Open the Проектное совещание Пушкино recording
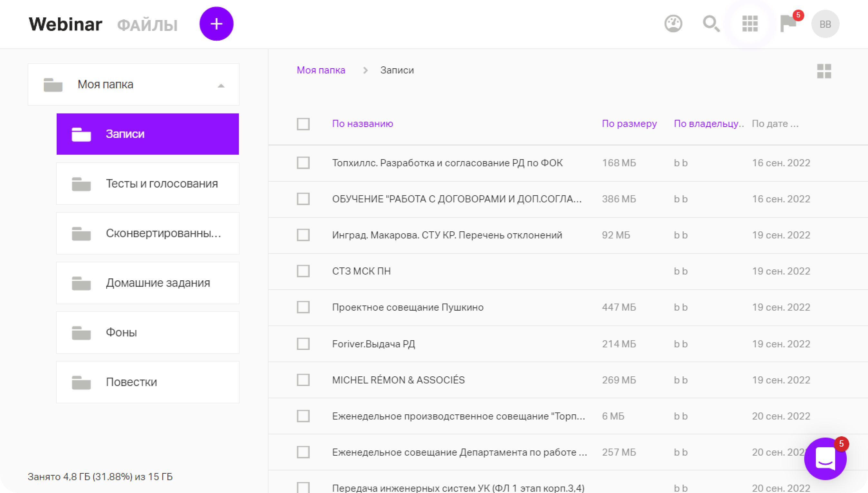Image resolution: width=868 pixels, height=493 pixels. point(408,307)
